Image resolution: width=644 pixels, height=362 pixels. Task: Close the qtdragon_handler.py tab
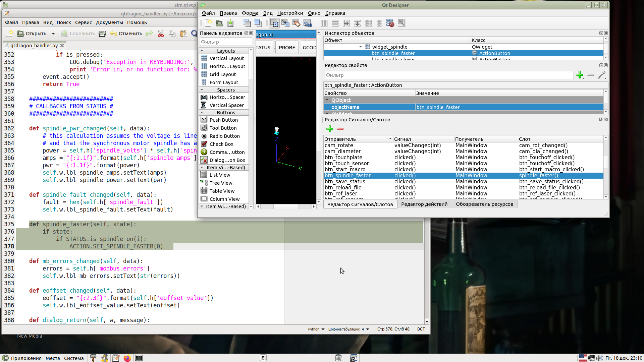[62, 46]
